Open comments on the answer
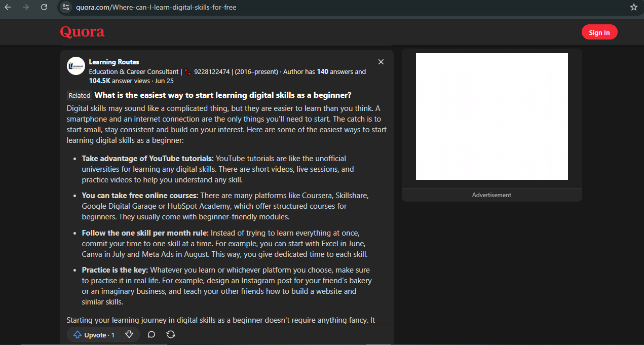Image resolution: width=644 pixels, height=345 pixels. click(151, 334)
